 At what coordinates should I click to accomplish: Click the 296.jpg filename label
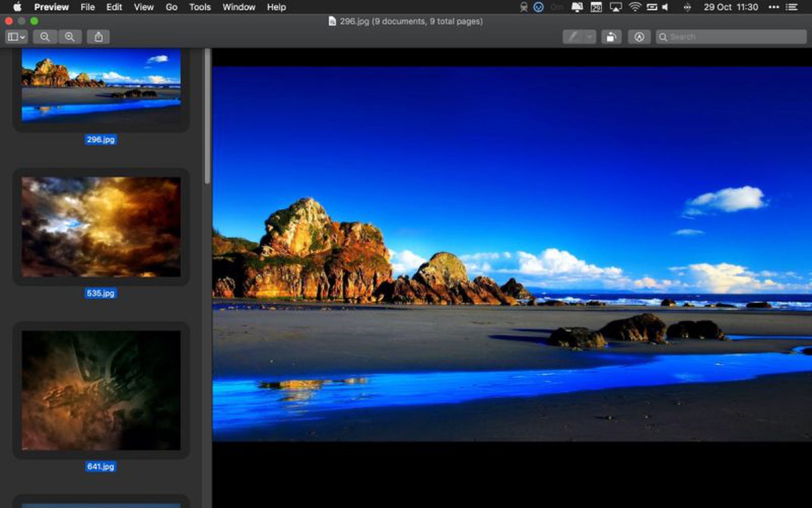click(100, 140)
